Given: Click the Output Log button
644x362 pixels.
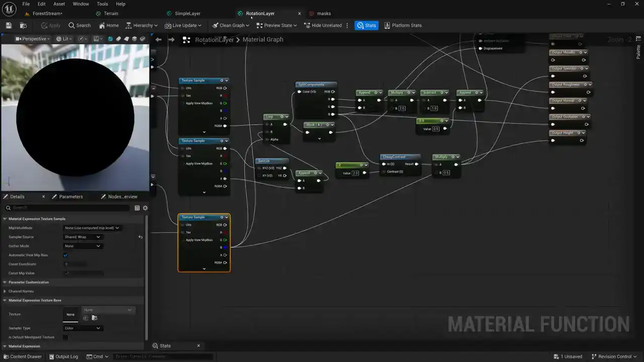Looking at the screenshot, I should tap(63, 356).
